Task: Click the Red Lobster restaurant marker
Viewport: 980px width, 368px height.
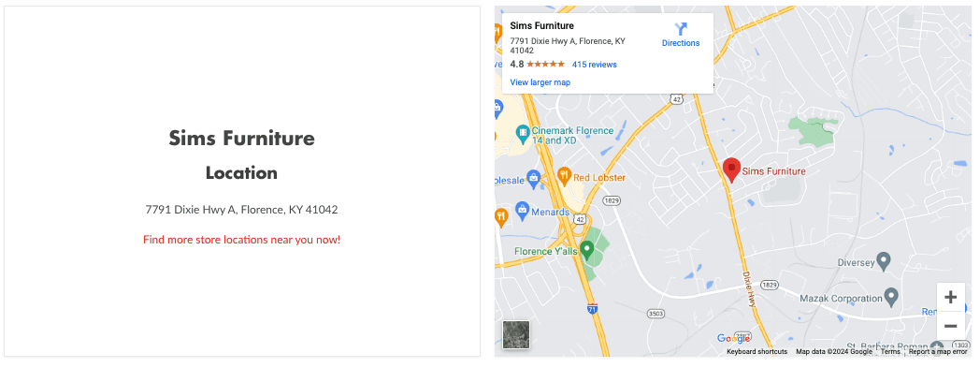Action: click(565, 174)
